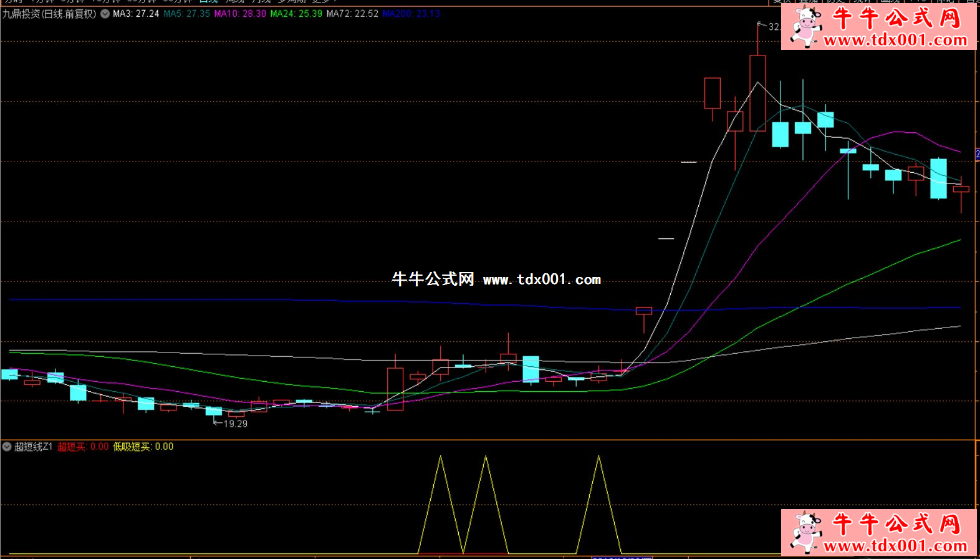This screenshot has height=559, width=980.
Task: Click the 低吸短买: 0.00 indicator value
Action: pos(143,447)
